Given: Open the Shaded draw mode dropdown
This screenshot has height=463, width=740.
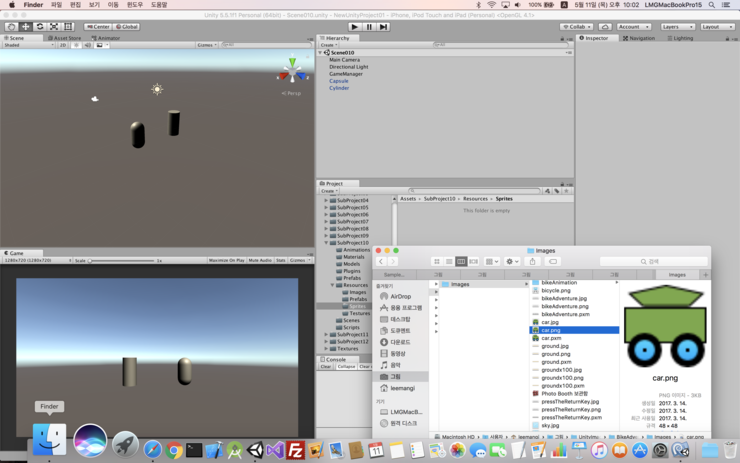Looking at the screenshot, I should point(28,45).
